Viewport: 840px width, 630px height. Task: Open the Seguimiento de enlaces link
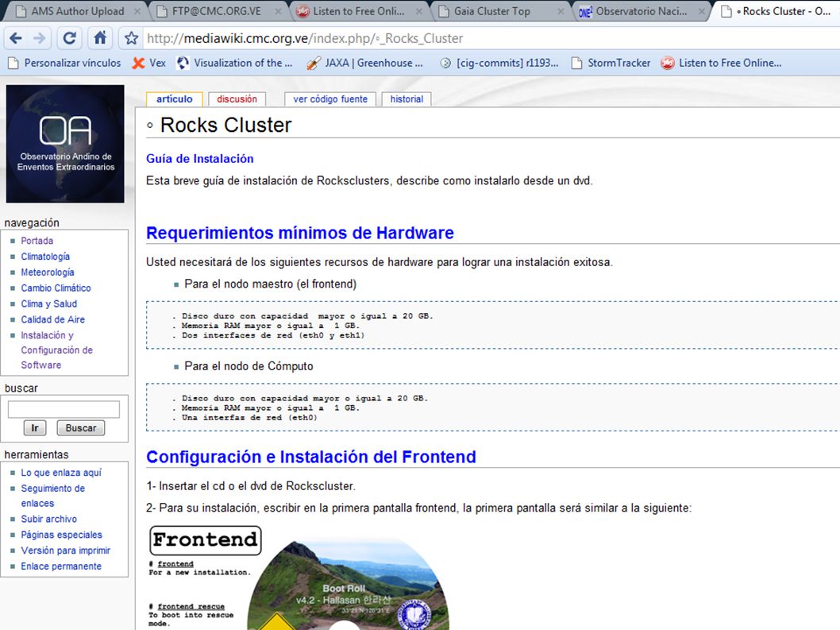click(x=53, y=496)
